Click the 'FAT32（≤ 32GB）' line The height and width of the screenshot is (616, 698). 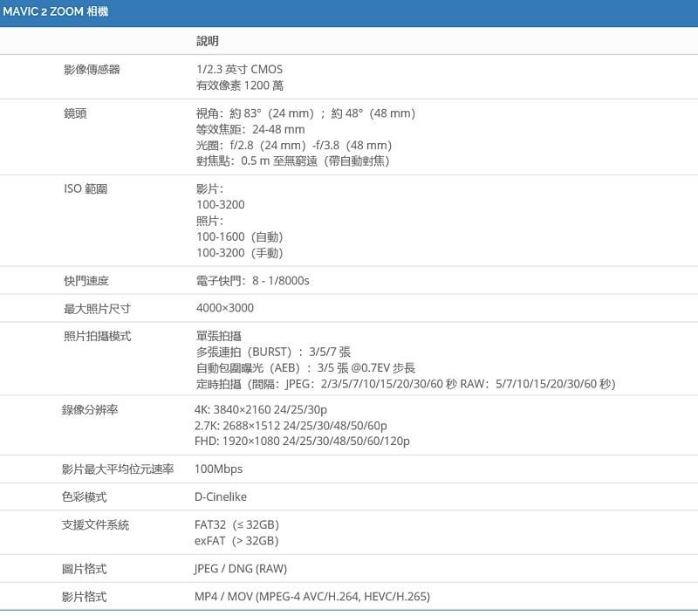(x=236, y=525)
